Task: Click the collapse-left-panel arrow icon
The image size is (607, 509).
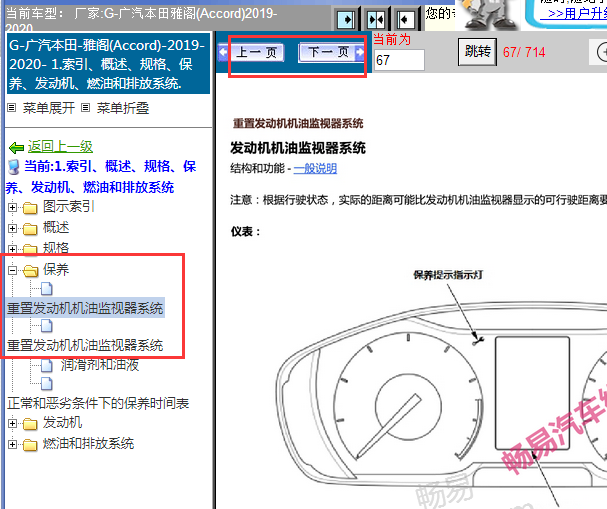Action: tap(405, 19)
